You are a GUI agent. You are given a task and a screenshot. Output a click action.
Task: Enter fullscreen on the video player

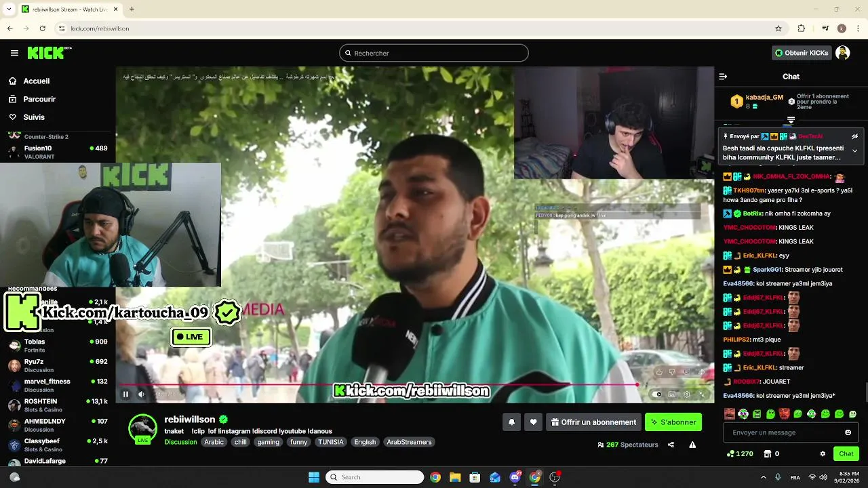[702, 394]
